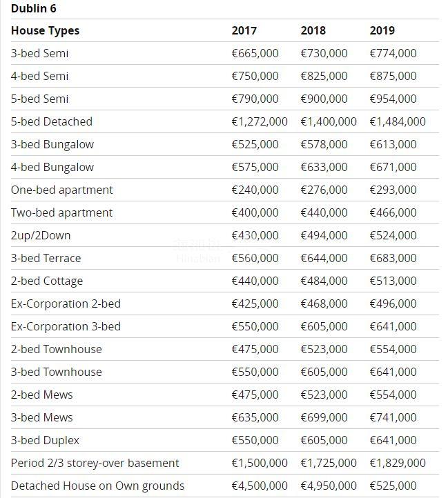
Task: Click Two-bed apartment 2019 price €466,000
Action: [x=393, y=212]
